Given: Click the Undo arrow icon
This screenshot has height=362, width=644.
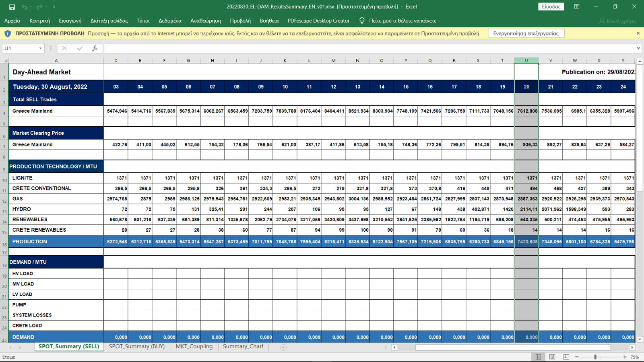Looking at the screenshot, I should pos(25,7).
